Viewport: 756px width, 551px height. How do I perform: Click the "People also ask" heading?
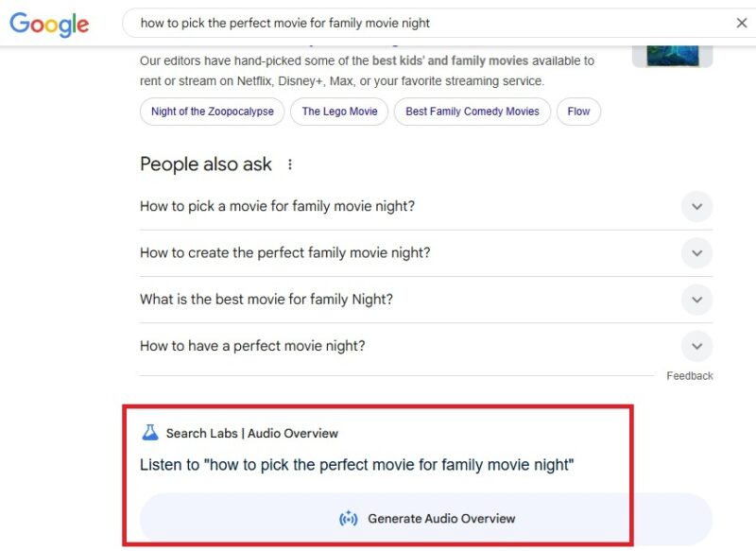click(205, 164)
